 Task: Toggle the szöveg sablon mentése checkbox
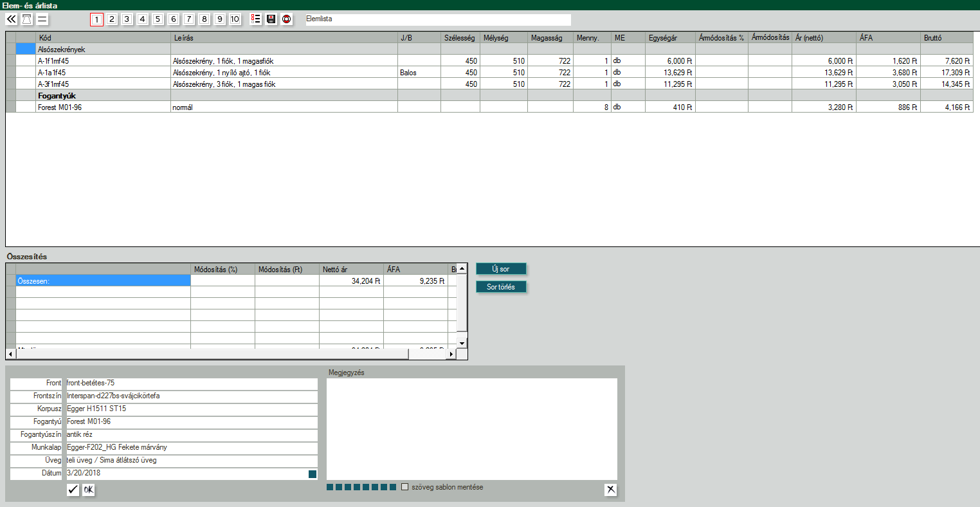click(404, 487)
